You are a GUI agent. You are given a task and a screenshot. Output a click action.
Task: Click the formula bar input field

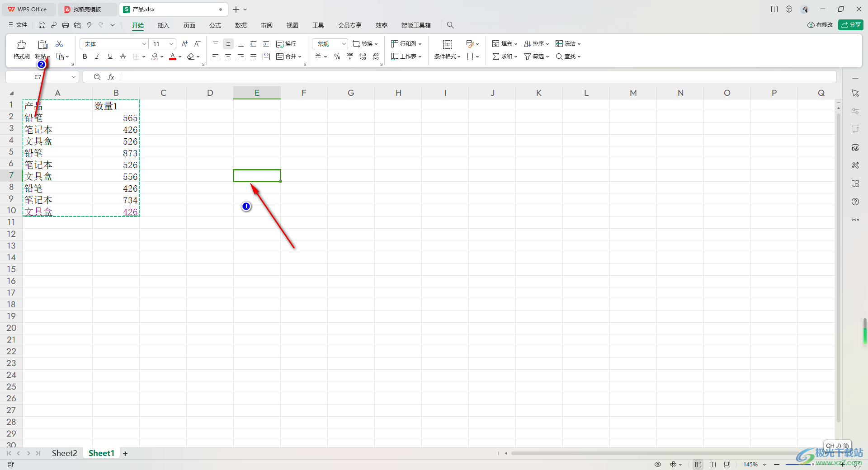click(x=478, y=77)
